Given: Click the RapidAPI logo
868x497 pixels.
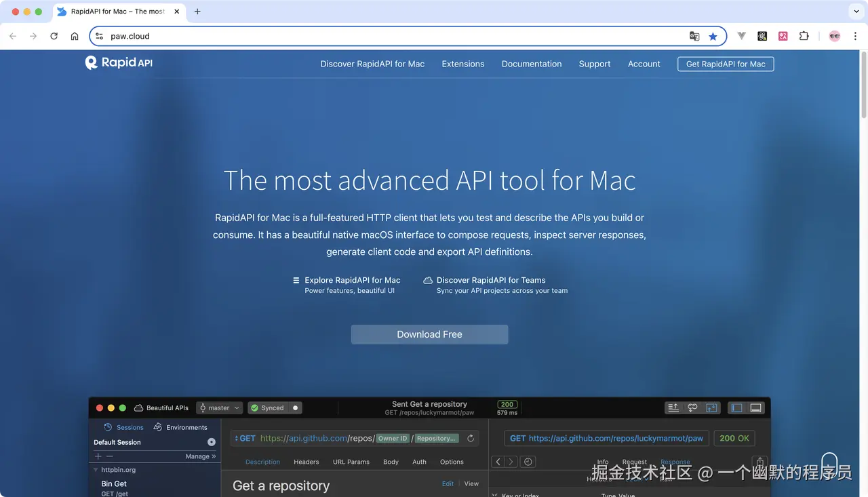Looking at the screenshot, I should 119,62.
